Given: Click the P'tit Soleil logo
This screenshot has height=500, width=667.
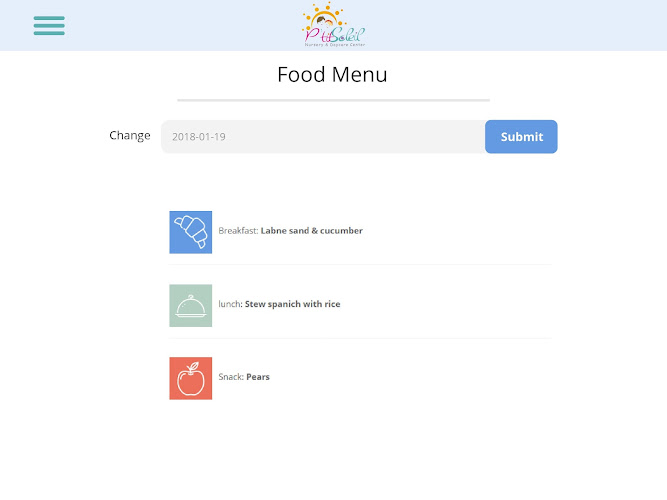Looking at the screenshot, I should pyautogui.click(x=334, y=25).
